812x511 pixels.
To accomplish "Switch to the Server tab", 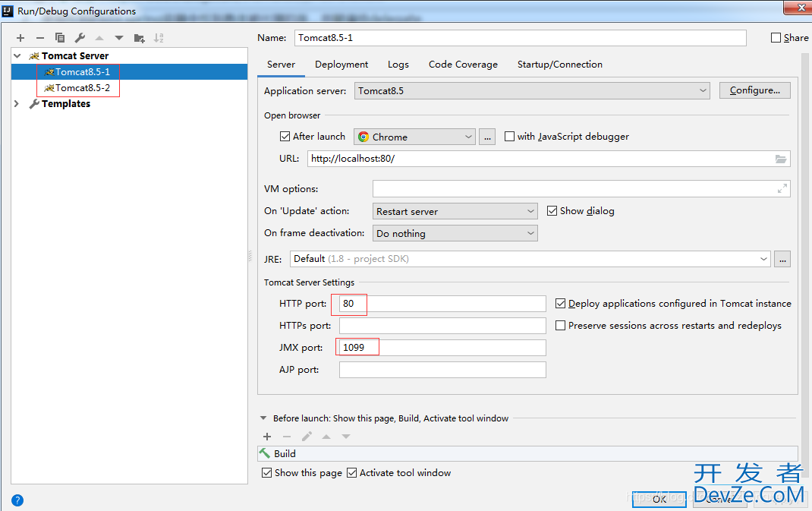I will click(282, 65).
